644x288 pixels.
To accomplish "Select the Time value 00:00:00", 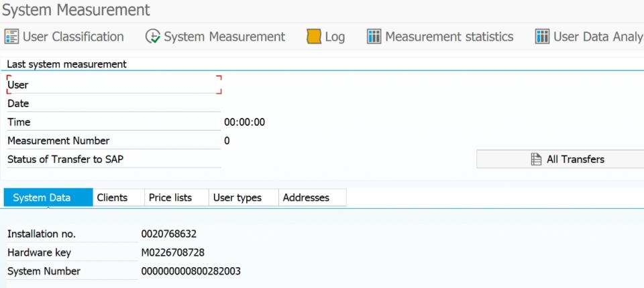I will (x=244, y=123).
